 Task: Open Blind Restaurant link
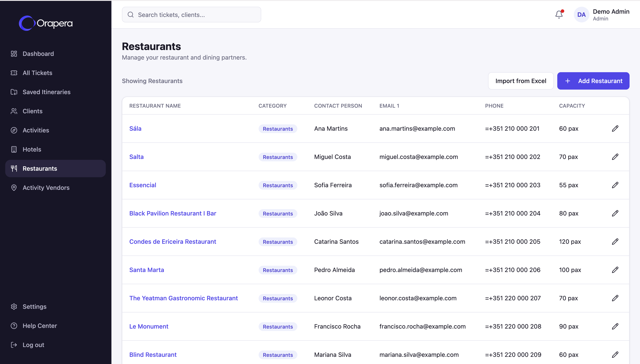pos(153,354)
